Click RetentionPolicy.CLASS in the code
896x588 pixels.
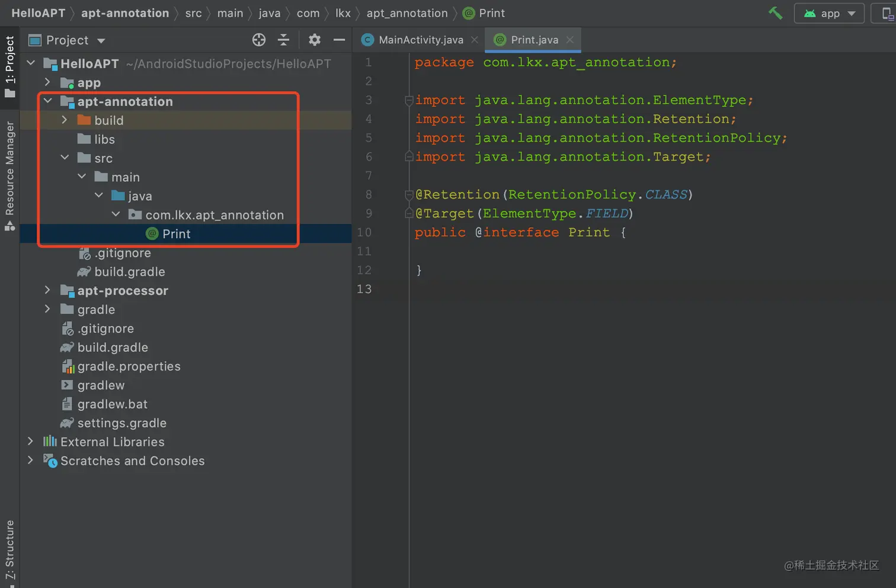pos(598,194)
